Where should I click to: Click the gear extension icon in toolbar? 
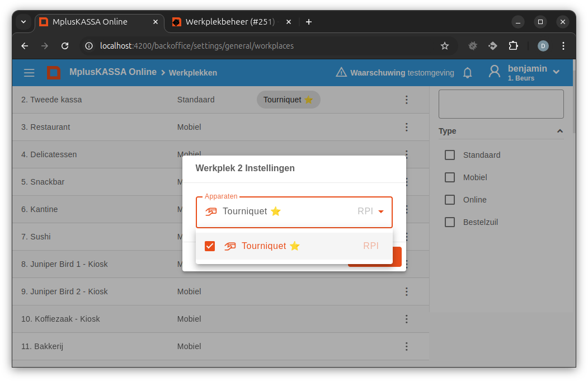tap(473, 46)
